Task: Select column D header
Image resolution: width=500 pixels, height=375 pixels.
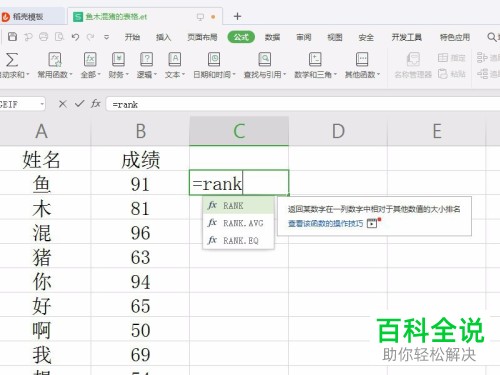Action: pyautogui.click(x=338, y=131)
